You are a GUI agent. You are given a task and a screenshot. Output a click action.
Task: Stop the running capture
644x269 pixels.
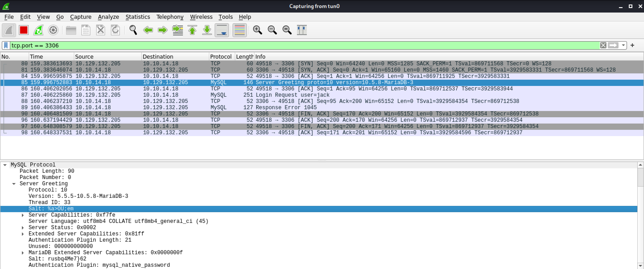pos(24,30)
